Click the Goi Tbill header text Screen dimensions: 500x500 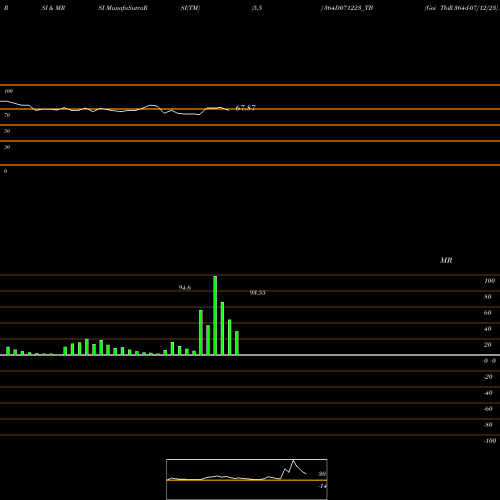pos(462,8)
